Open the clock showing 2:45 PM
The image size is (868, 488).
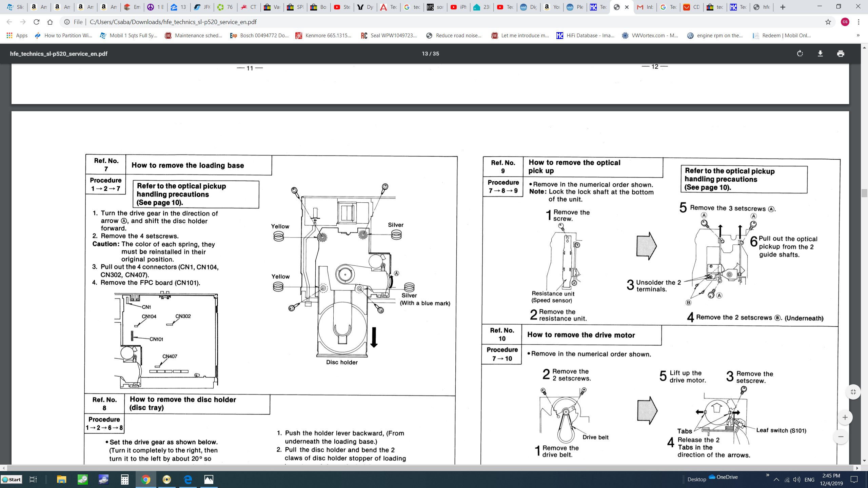click(x=831, y=480)
